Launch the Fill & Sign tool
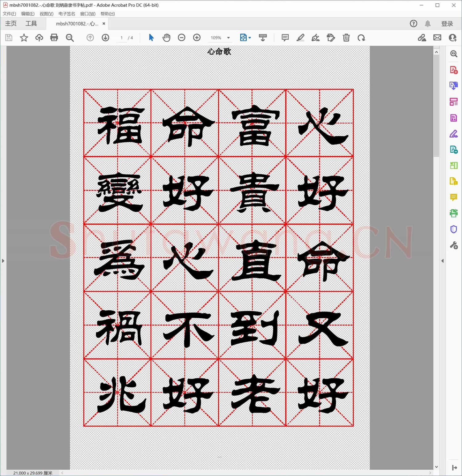Screen dimensions: 462x476 pos(453,134)
